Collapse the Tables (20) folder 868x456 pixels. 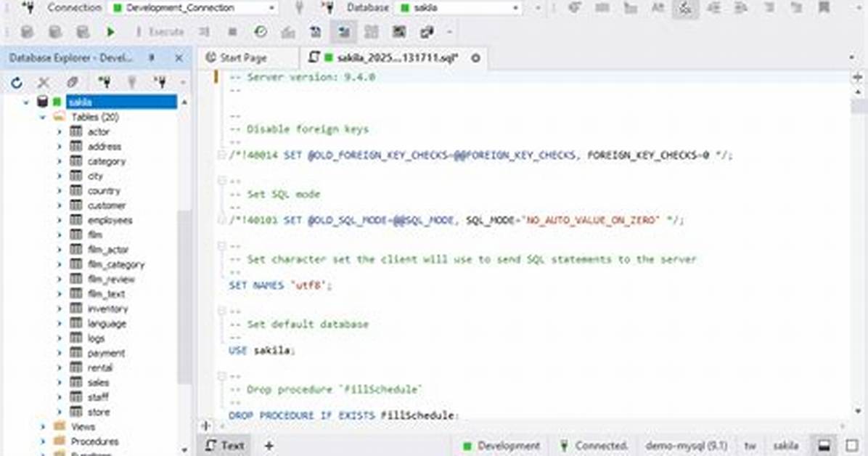pos(43,117)
